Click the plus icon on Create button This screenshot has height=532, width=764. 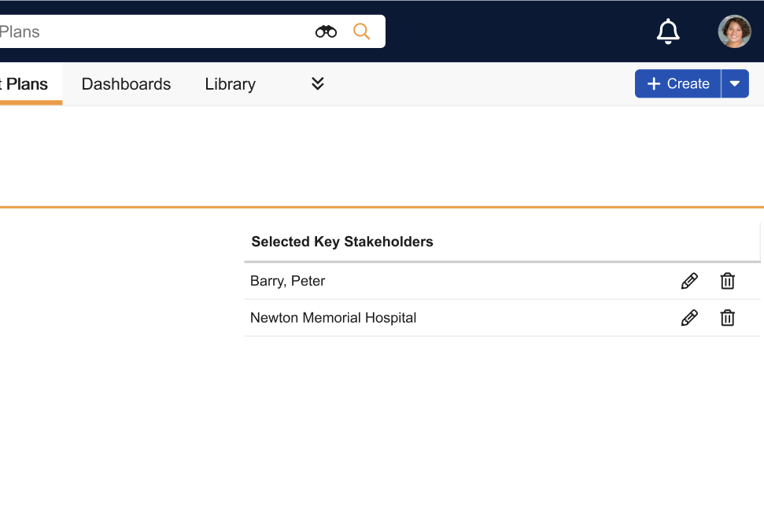point(653,84)
